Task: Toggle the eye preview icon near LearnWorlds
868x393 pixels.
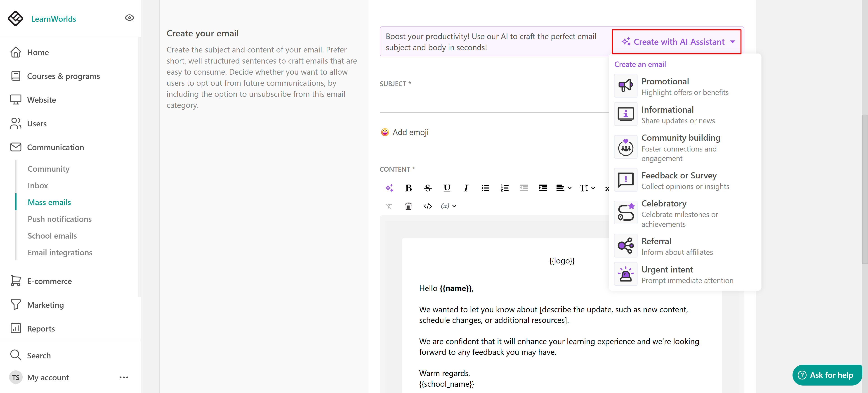Action: click(129, 18)
